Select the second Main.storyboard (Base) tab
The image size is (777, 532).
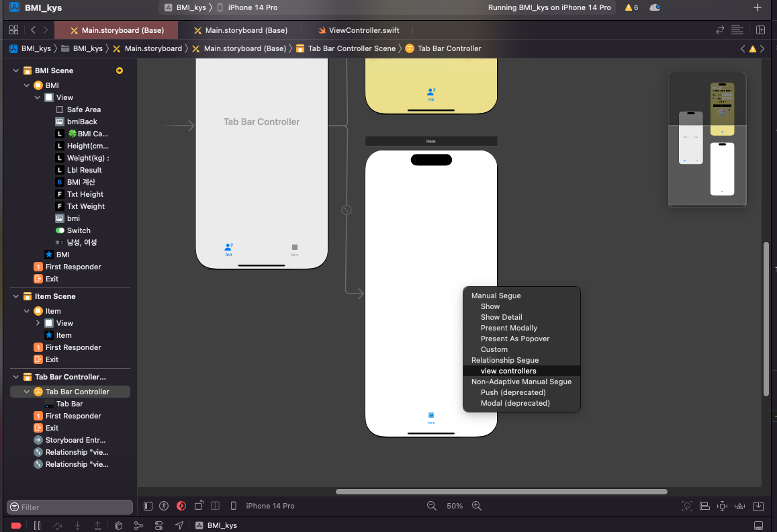click(x=240, y=30)
